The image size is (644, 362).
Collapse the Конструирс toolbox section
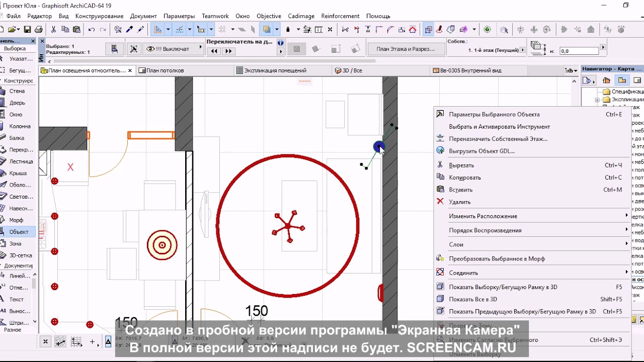[18, 80]
